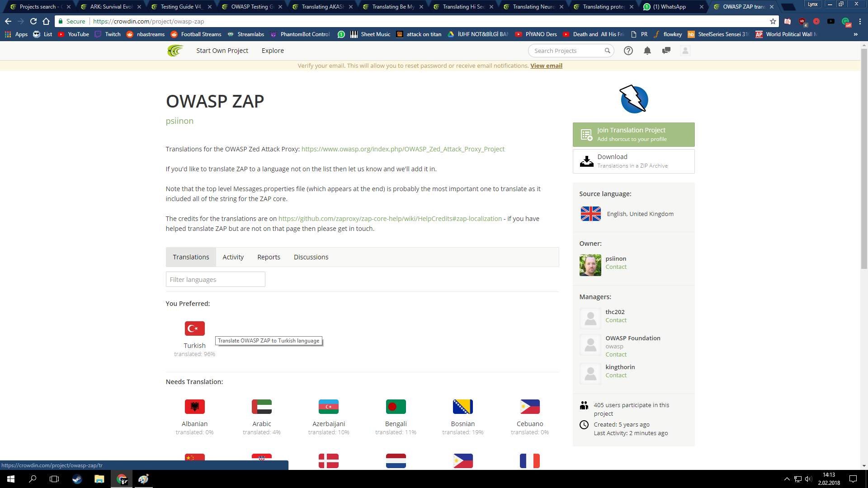Bookmark page with the star icon
868x488 pixels.
(x=773, y=21)
